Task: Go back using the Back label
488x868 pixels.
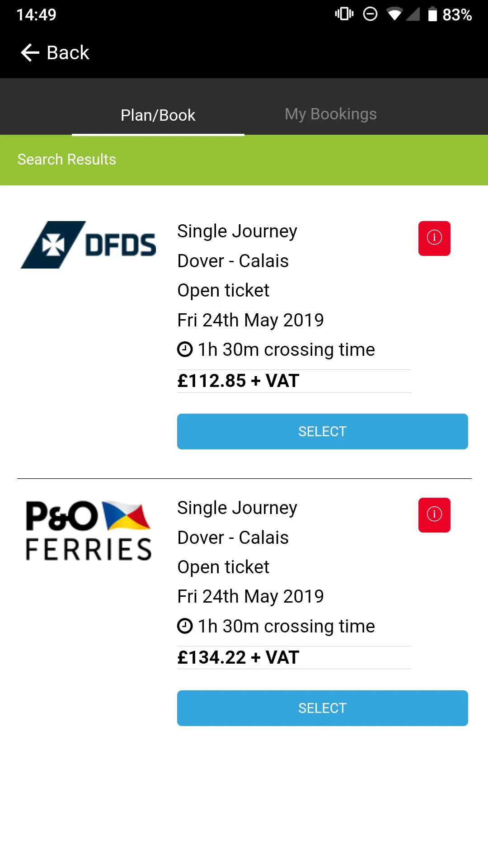Action: pyautogui.click(x=68, y=53)
